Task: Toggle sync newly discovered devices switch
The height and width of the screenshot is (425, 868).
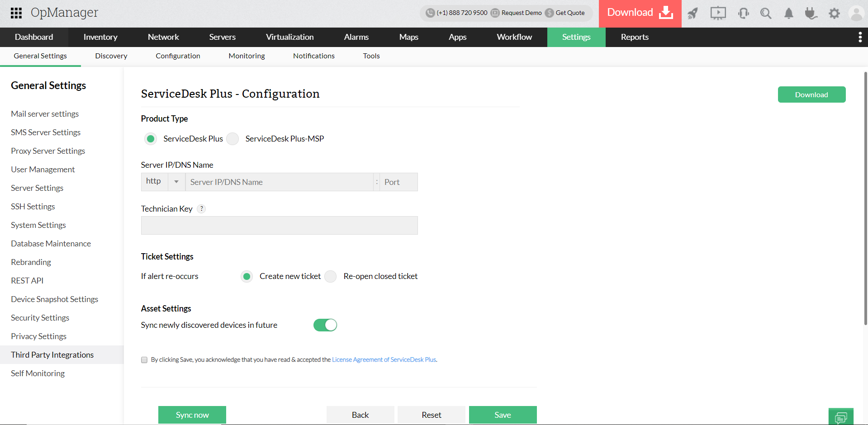Action: pos(325,325)
